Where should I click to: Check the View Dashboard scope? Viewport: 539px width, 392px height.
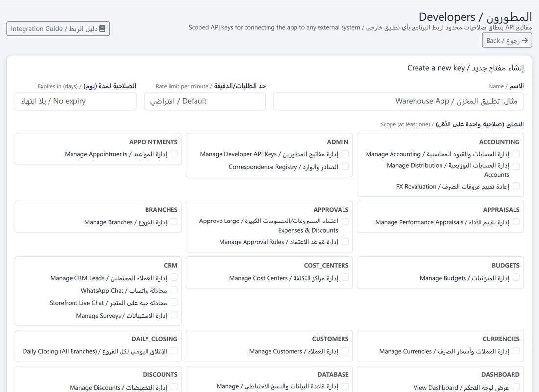(516, 387)
